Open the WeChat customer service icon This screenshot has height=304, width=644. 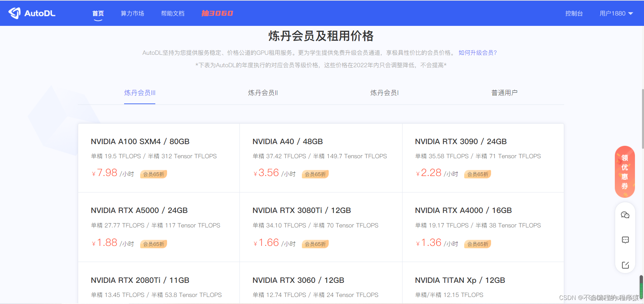coord(625,215)
